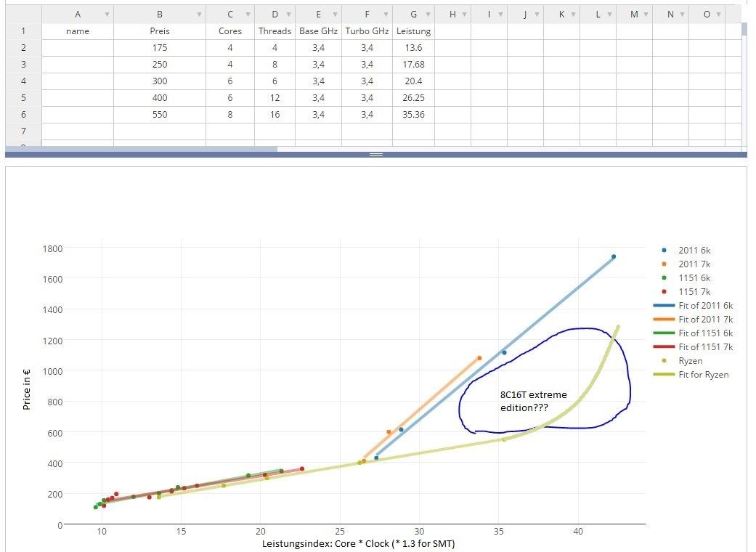The height and width of the screenshot is (552, 756).
Task: Select the cell with price 250
Action: (x=160, y=65)
